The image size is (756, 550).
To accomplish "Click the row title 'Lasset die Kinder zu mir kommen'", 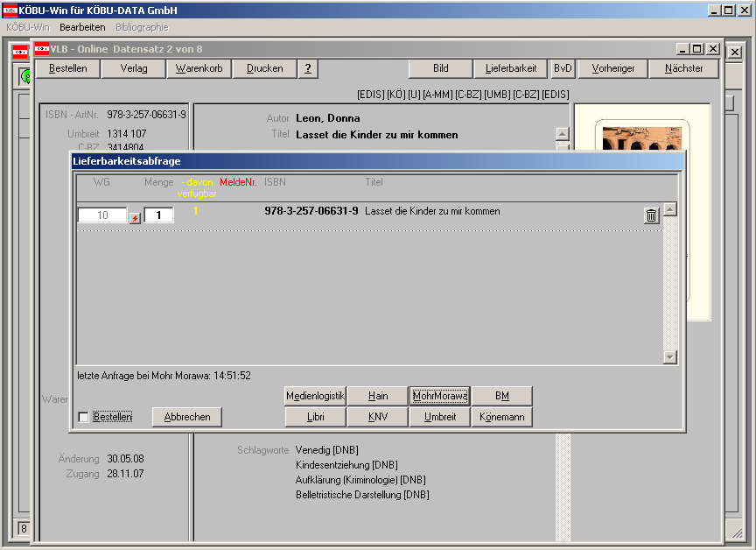I will 432,211.
